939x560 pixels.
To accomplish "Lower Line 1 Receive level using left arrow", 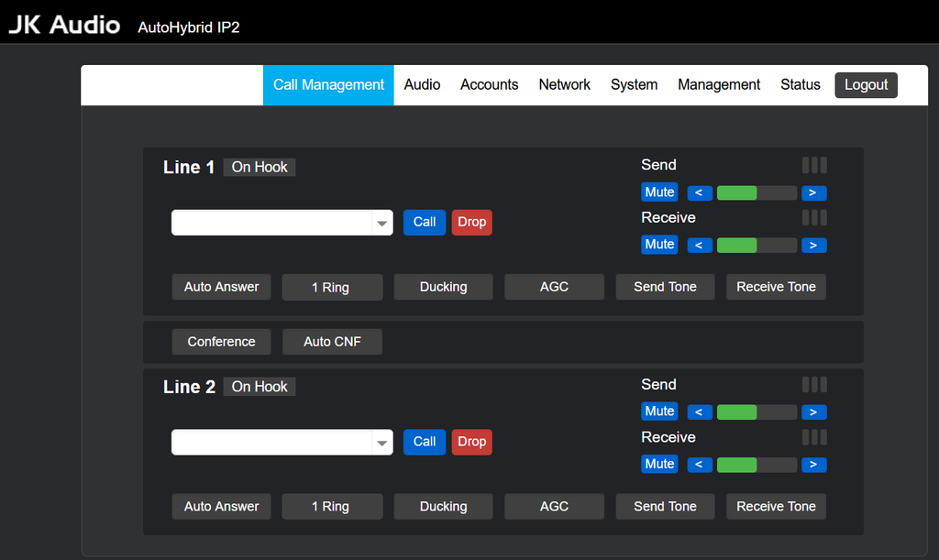I will [x=699, y=245].
